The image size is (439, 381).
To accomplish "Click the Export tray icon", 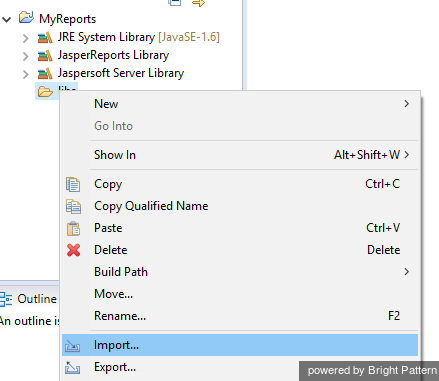I will coord(72,367).
